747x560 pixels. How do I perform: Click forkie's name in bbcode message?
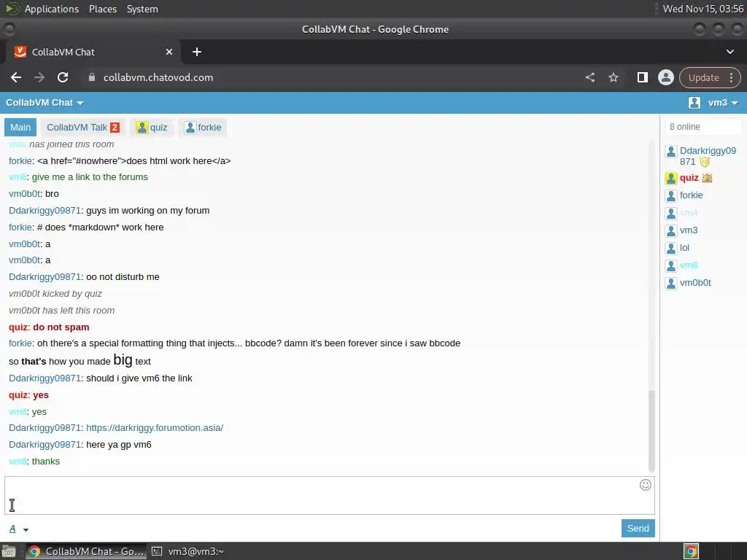(x=20, y=343)
